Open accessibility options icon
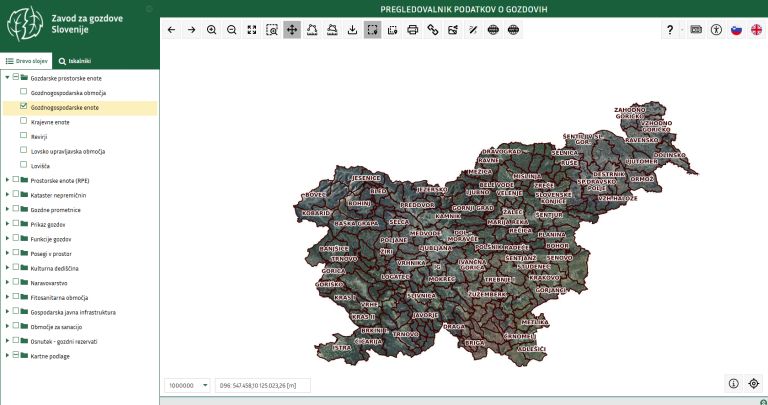768x405 pixels. click(x=716, y=30)
